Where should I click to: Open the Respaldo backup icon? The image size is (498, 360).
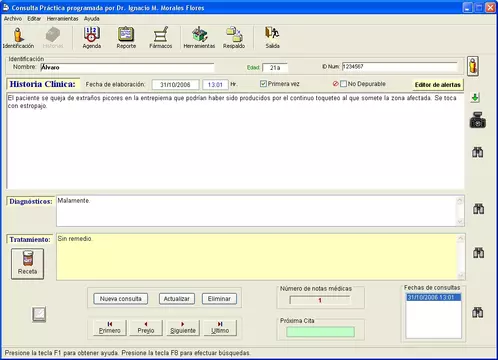(234, 34)
